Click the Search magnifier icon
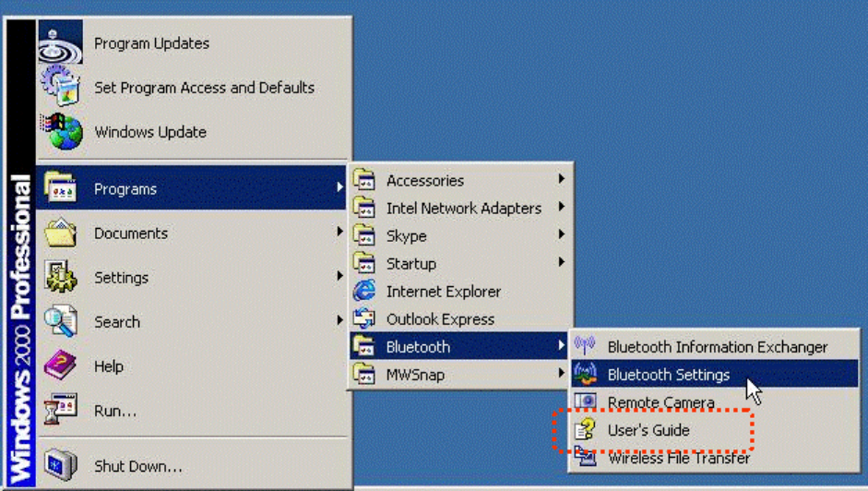Viewport: 868px width, 491px height. coord(60,321)
